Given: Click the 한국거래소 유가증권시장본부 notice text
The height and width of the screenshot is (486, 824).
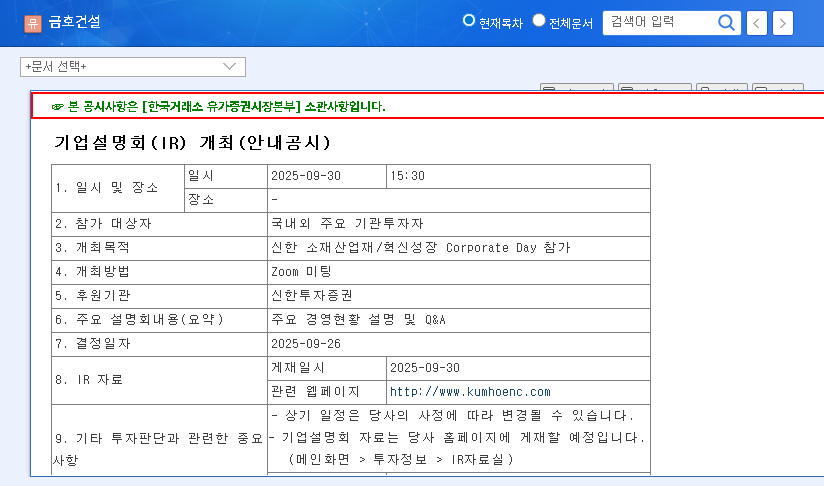Looking at the screenshot, I should [221, 107].
